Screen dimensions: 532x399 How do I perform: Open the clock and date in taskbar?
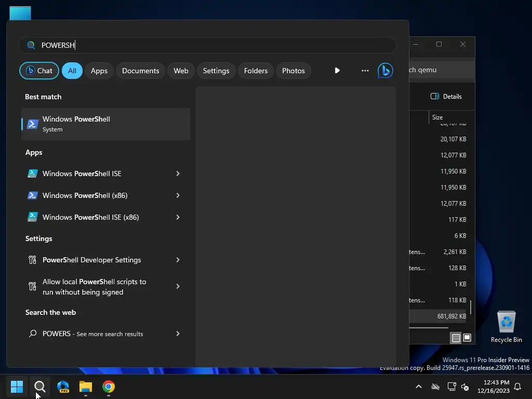(x=494, y=387)
